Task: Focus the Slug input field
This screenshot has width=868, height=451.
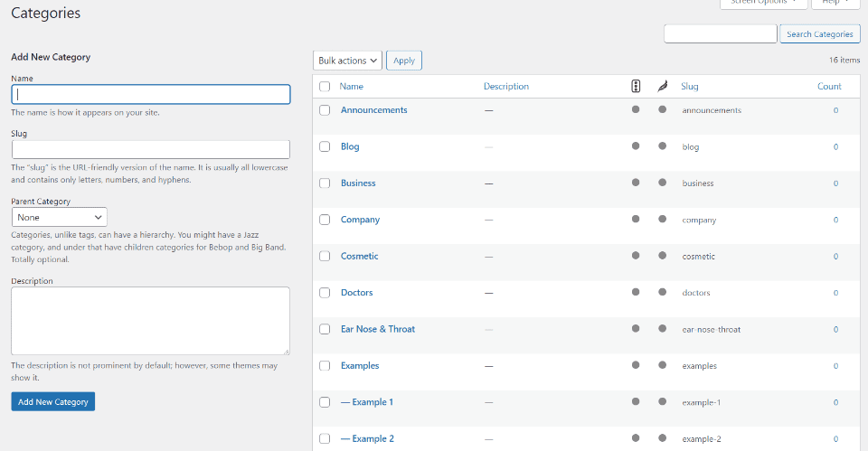Action: [151, 149]
